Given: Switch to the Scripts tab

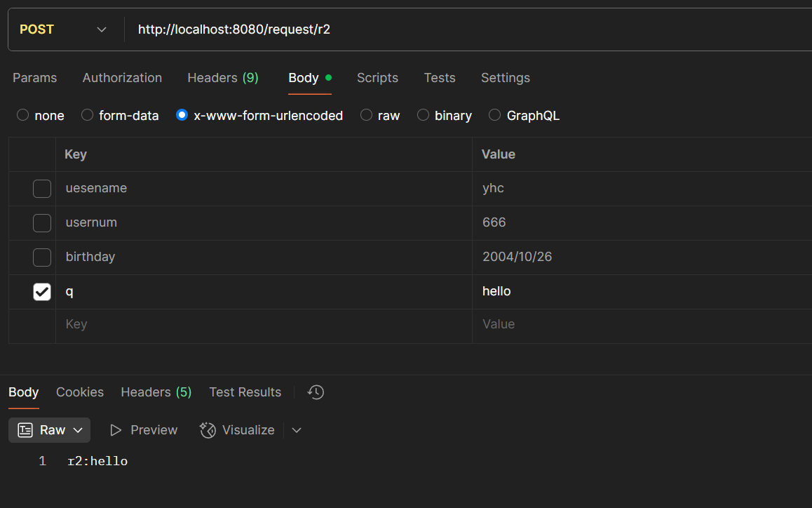Looking at the screenshot, I should click(377, 78).
